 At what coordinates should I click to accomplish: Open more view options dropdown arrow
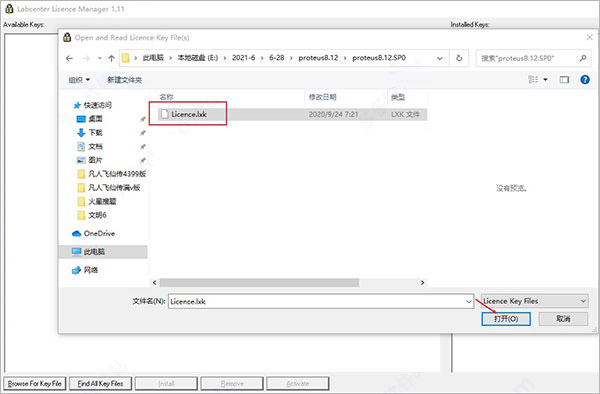545,80
